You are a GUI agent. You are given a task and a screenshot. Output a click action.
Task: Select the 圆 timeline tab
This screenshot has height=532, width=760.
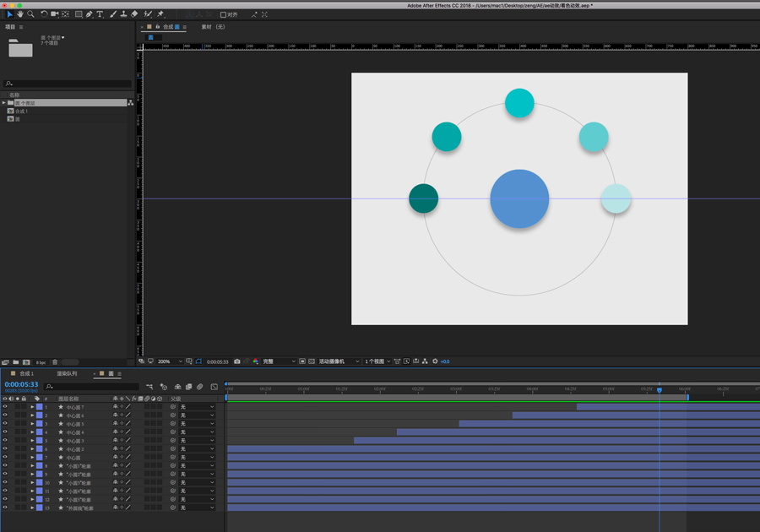(111, 373)
